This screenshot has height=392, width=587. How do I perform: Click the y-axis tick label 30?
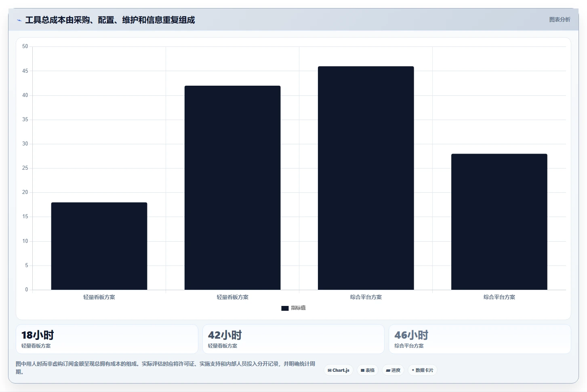pyautogui.click(x=25, y=144)
